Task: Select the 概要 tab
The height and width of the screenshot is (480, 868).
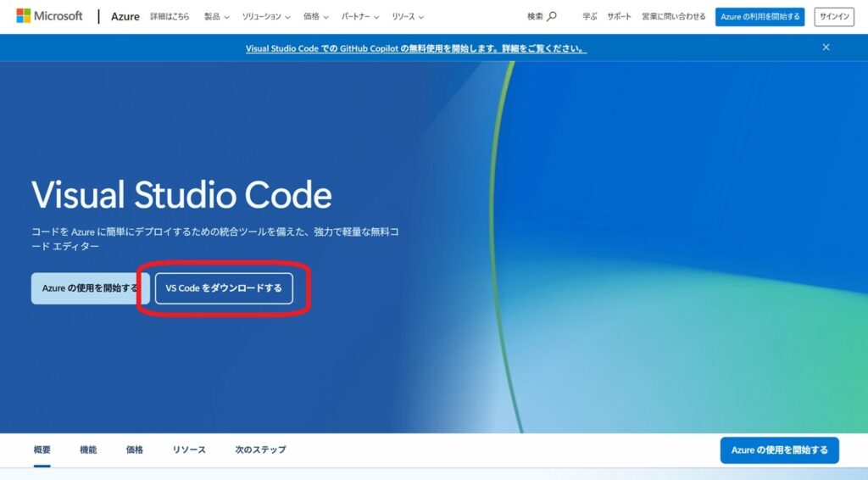Action: (x=42, y=450)
